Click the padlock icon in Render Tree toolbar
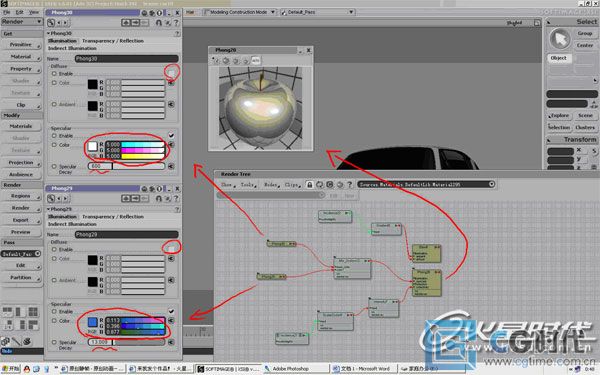Image resolution: width=600 pixels, height=375 pixels. click(310, 184)
